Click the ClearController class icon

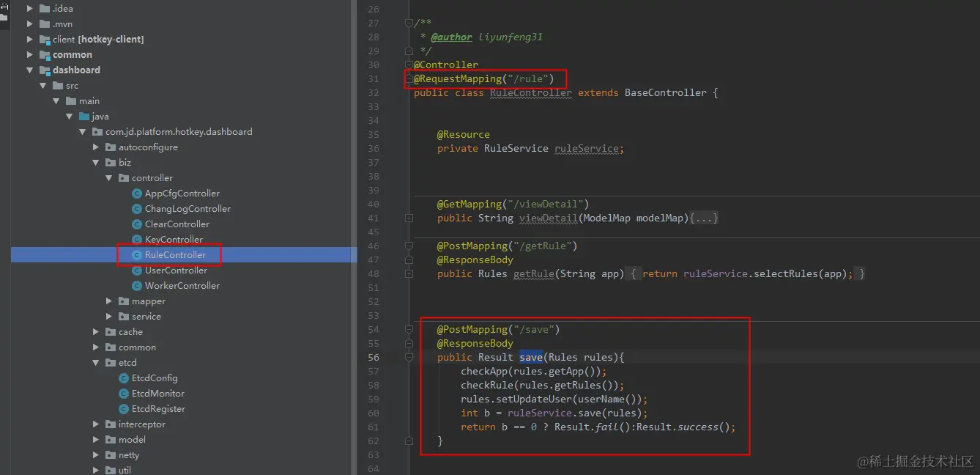(136, 224)
